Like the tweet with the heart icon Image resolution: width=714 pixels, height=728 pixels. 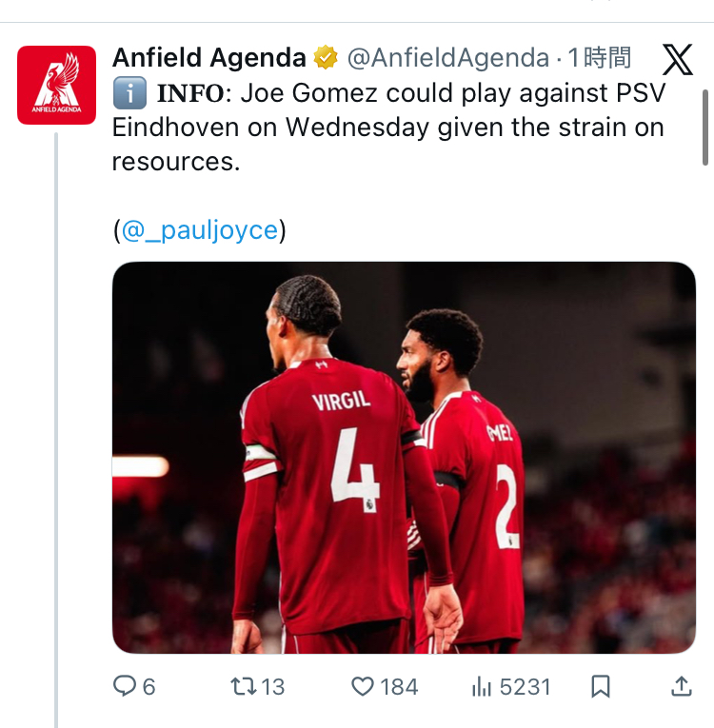(x=363, y=686)
